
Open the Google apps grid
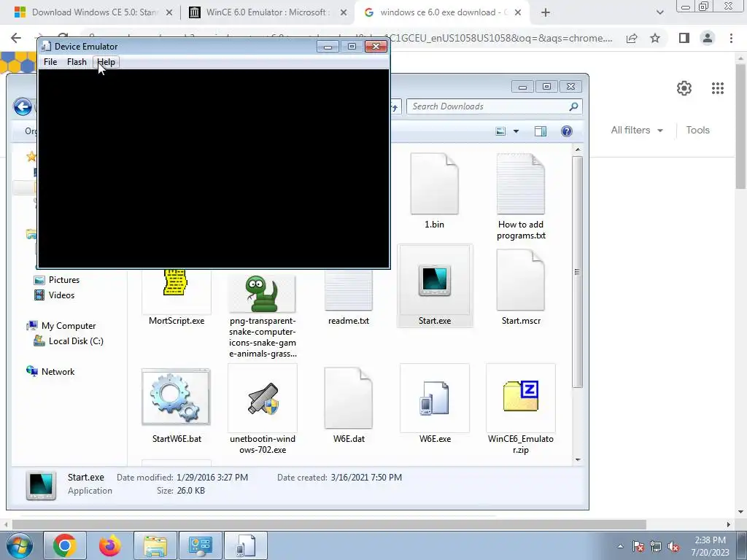pyautogui.click(x=718, y=88)
